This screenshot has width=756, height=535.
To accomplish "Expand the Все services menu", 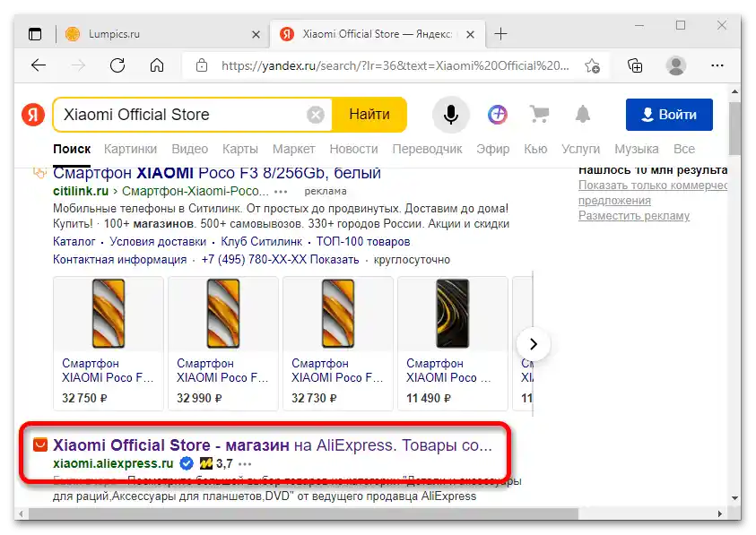I will click(684, 150).
